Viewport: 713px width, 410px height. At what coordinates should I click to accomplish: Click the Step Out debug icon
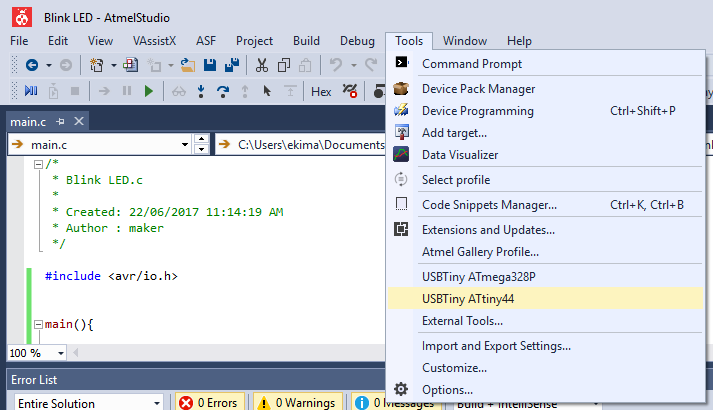[x=245, y=91]
